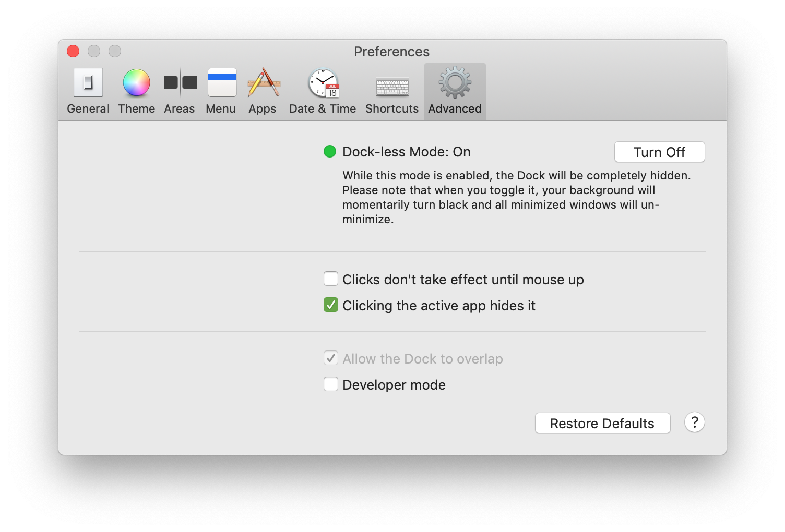
Task: Click the Menu pane icon
Action: tap(222, 82)
